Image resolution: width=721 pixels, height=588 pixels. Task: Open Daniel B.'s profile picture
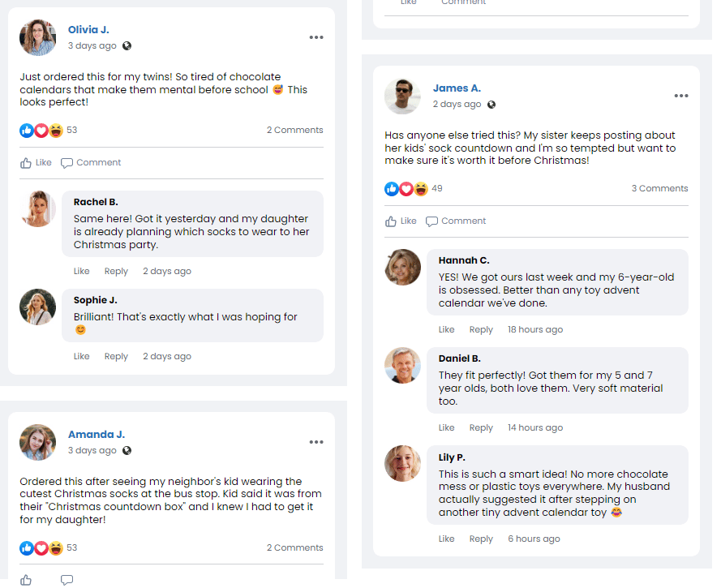(402, 366)
